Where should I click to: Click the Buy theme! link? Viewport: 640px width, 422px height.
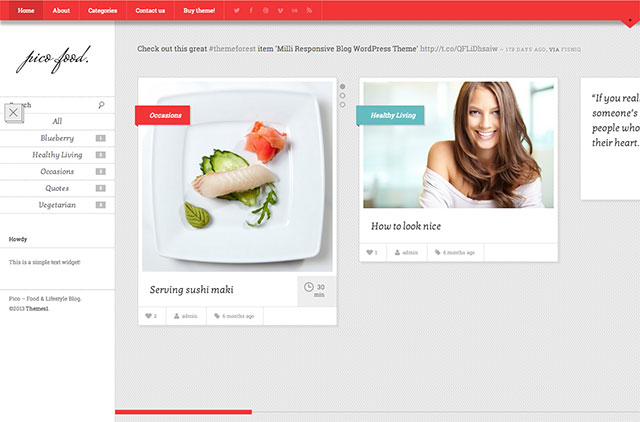tap(199, 10)
